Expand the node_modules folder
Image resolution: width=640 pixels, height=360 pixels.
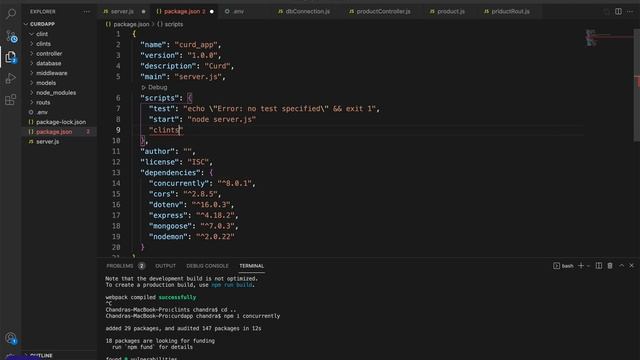(59, 93)
